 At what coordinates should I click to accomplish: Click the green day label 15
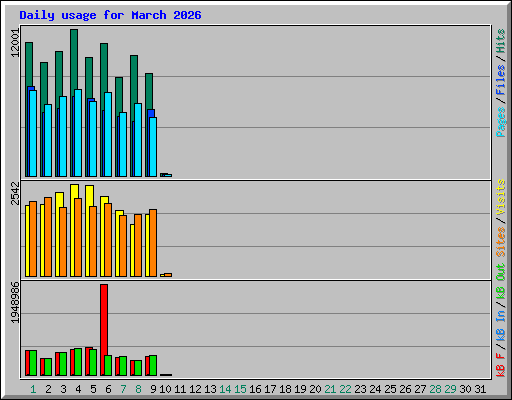240,389
